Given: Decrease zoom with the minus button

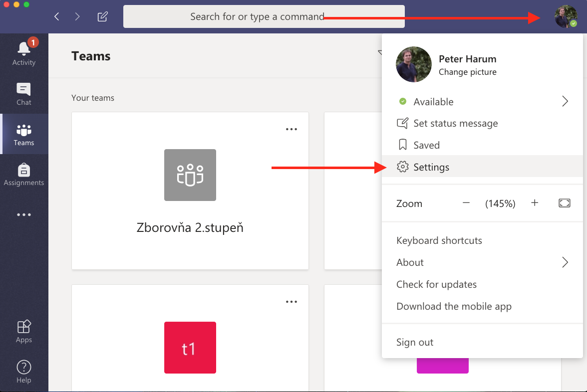Looking at the screenshot, I should click(x=466, y=203).
